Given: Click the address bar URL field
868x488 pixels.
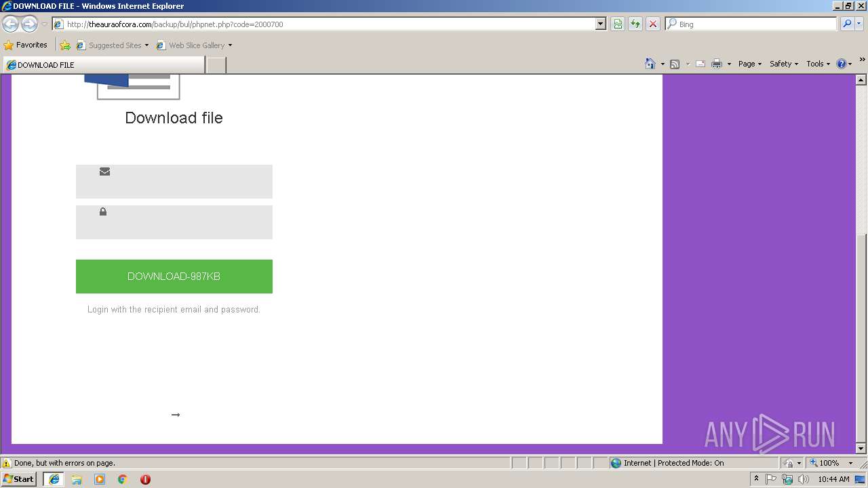Looking at the screenshot, I should (x=324, y=24).
